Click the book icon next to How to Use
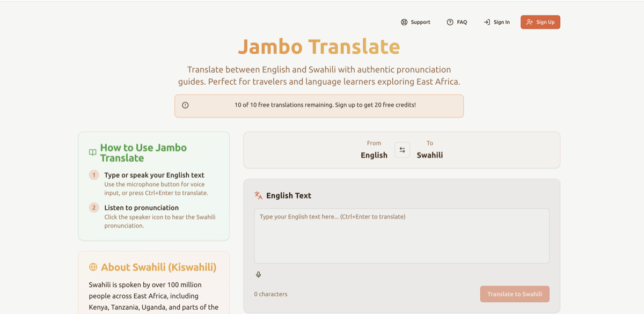The width and height of the screenshot is (644, 314). point(92,152)
